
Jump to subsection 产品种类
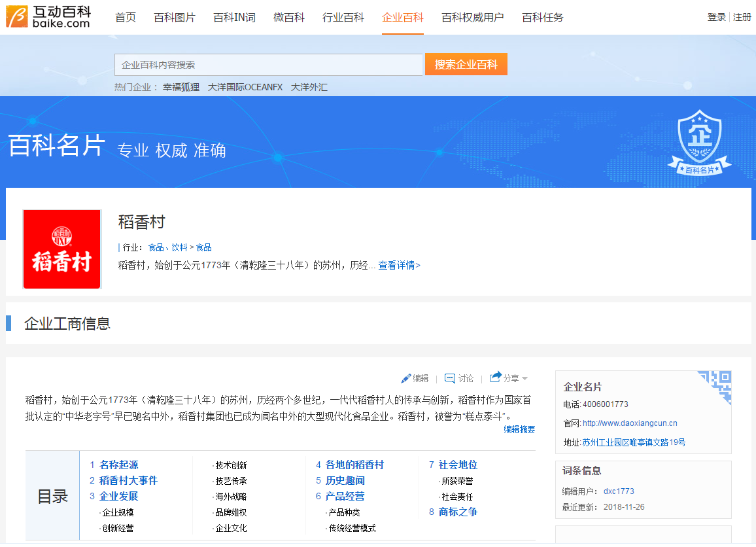(344, 513)
